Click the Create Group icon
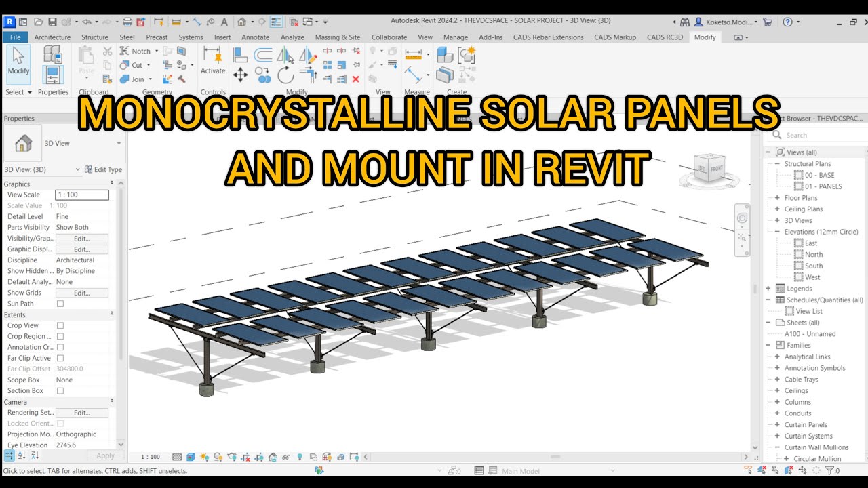This screenshot has height=488, width=868. coord(467,55)
